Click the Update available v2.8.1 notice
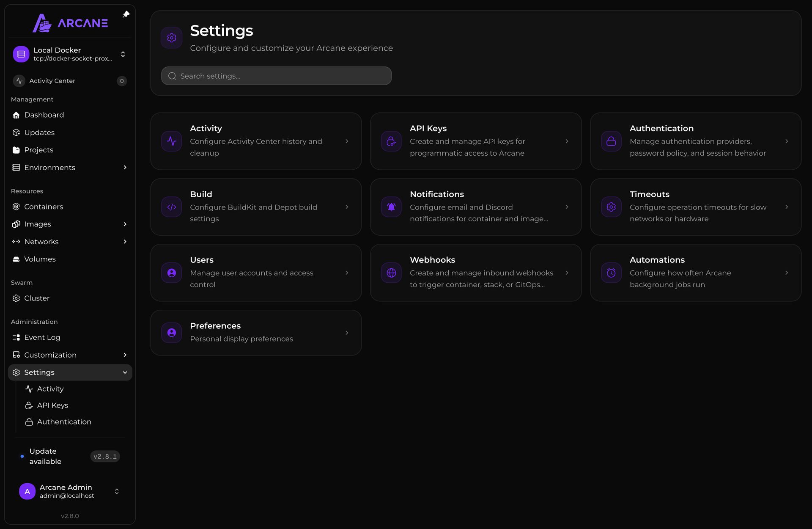812x529 pixels. 70,457
